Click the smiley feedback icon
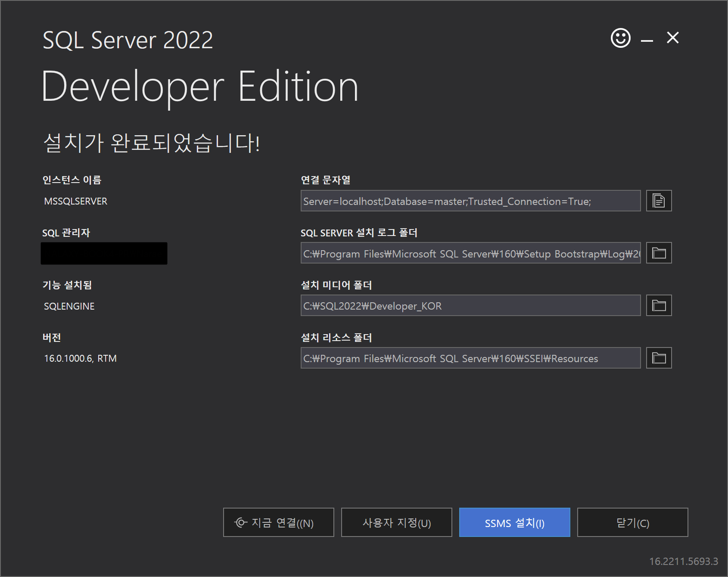This screenshot has width=728, height=577. click(x=620, y=38)
